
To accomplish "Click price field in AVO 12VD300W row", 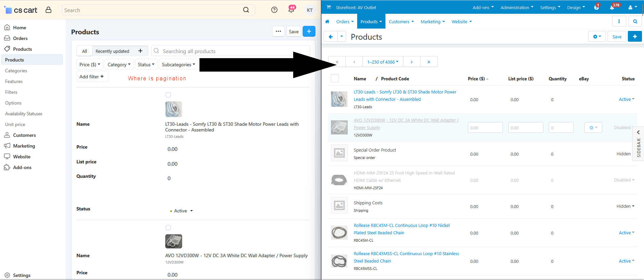I will point(485,127).
